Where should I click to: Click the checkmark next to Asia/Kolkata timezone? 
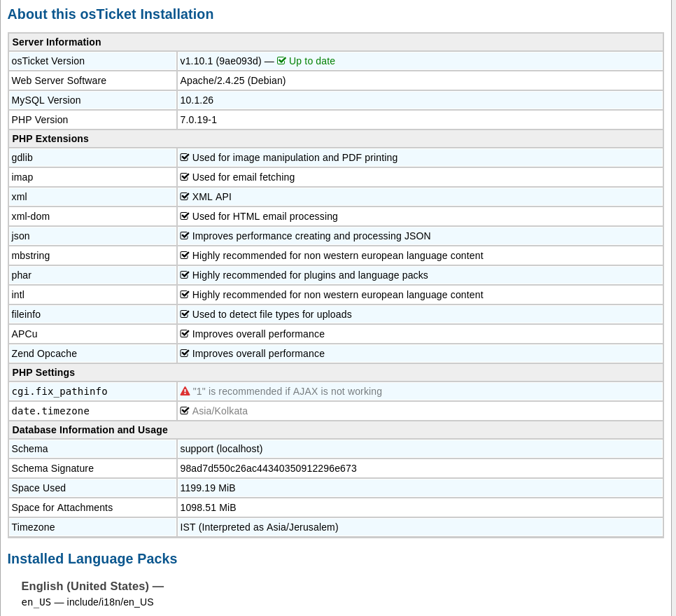click(x=184, y=410)
